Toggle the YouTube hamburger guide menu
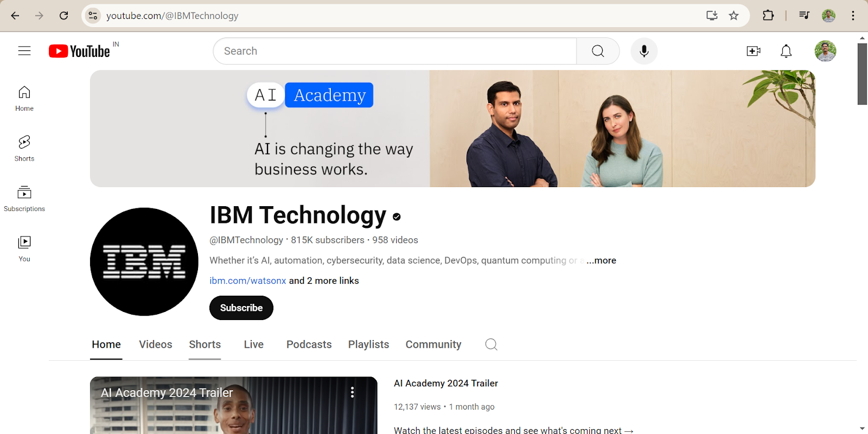This screenshot has height=434, width=868. (x=24, y=51)
